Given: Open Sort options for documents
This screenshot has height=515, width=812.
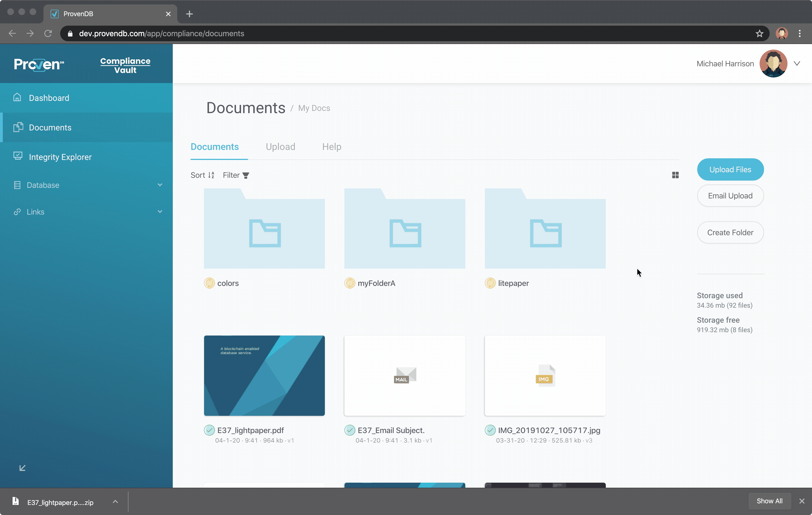Looking at the screenshot, I should [x=202, y=175].
